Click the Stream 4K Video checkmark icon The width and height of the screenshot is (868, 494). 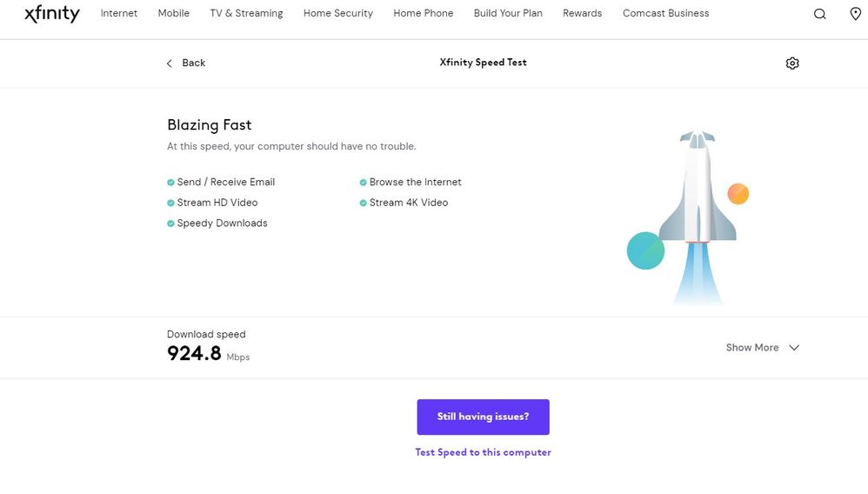(364, 203)
